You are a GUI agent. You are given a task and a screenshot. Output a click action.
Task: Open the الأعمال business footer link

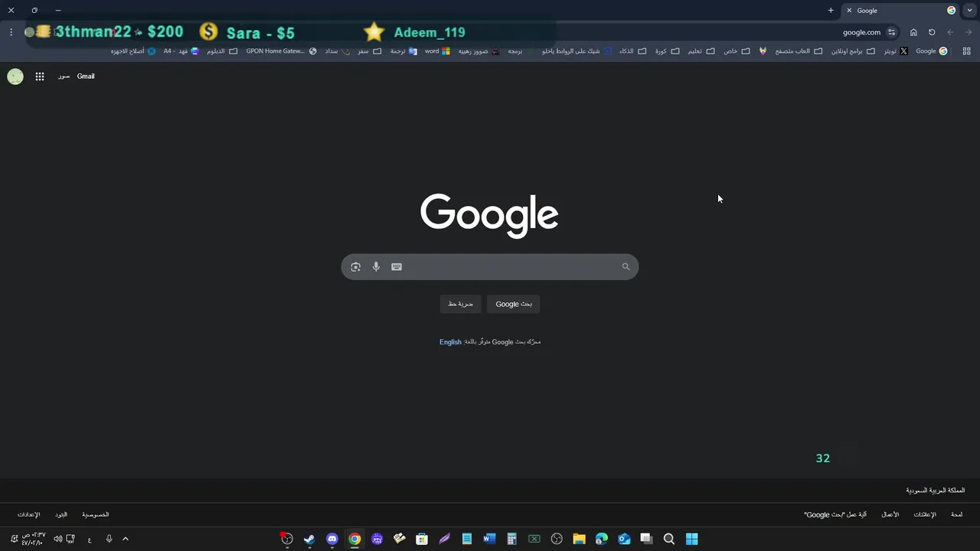(x=890, y=515)
